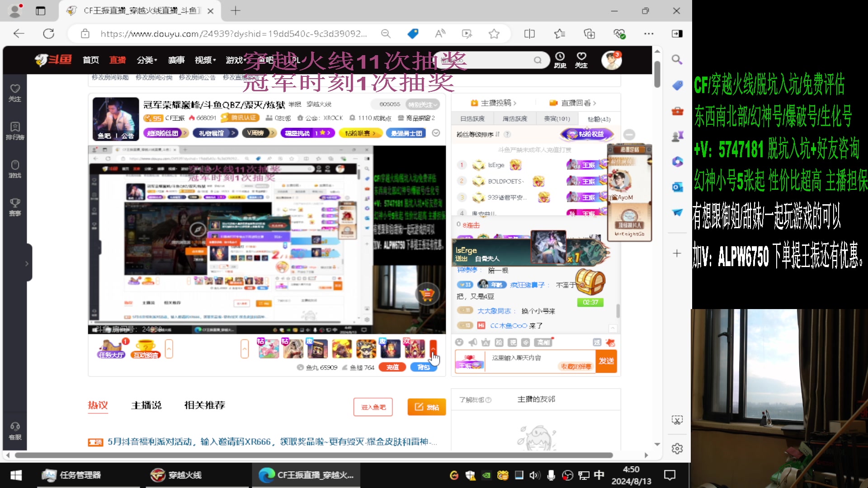Click streamer avatar thumbnail

point(116,118)
